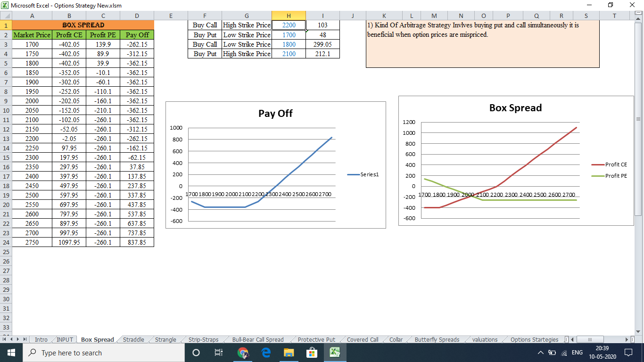Select cell H1 containing 2200
The height and width of the screenshot is (362, 644).
(x=289, y=25)
